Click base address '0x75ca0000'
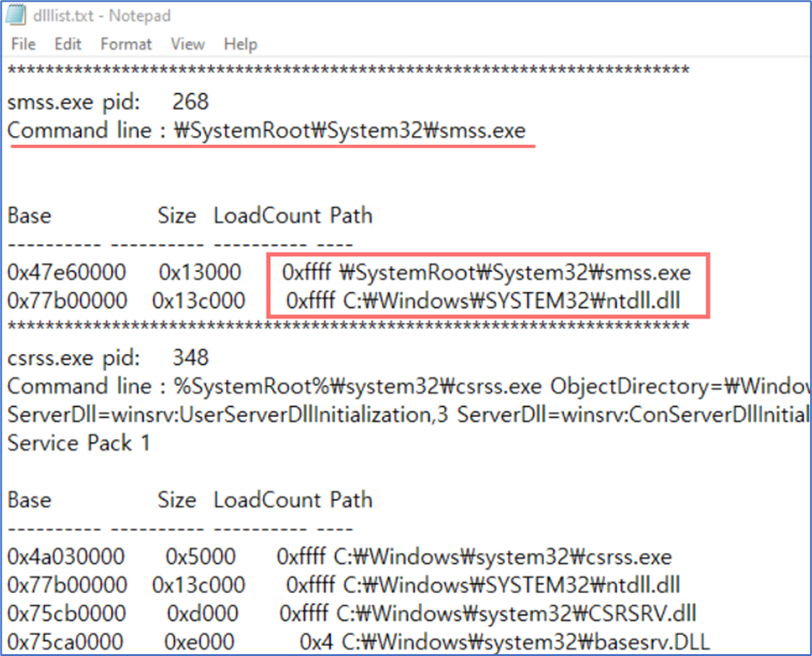 point(66,642)
